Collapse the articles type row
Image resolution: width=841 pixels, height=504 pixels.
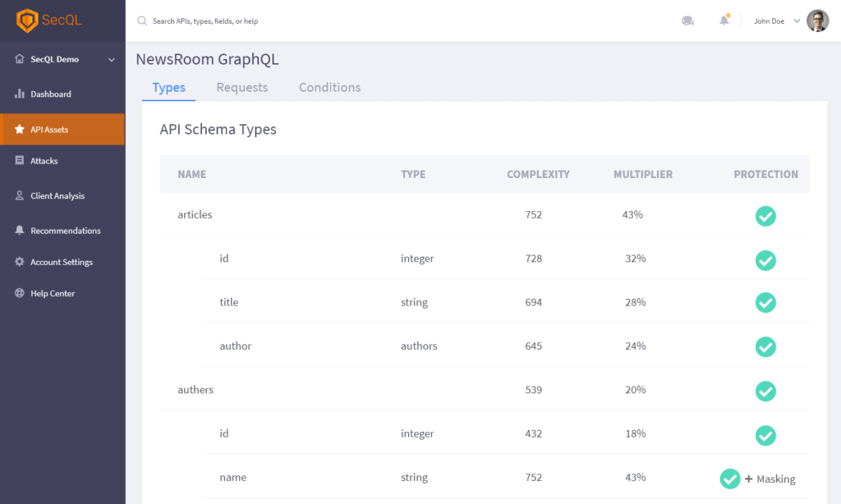(195, 215)
